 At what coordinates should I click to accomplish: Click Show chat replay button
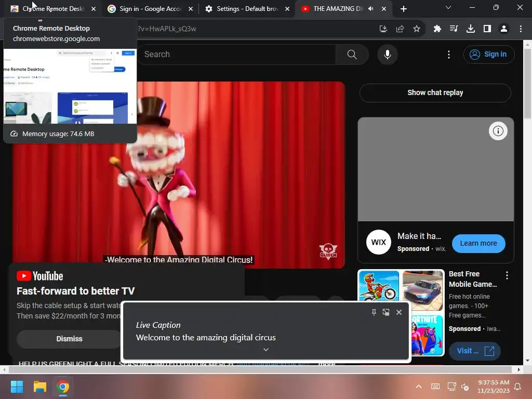click(435, 92)
